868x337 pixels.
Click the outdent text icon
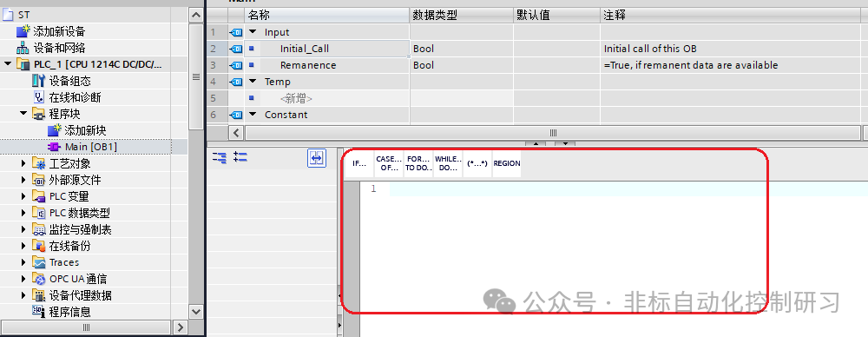click(x=240, y=157)
